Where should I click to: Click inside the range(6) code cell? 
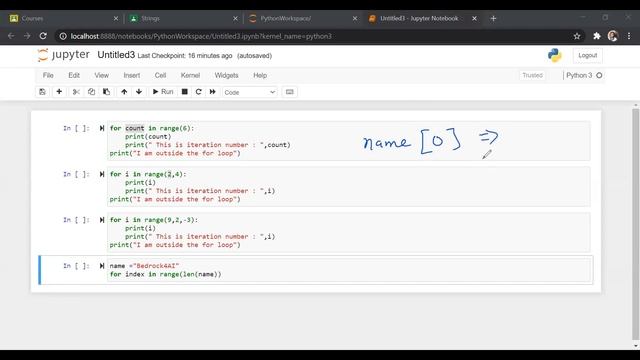point(349,141)
